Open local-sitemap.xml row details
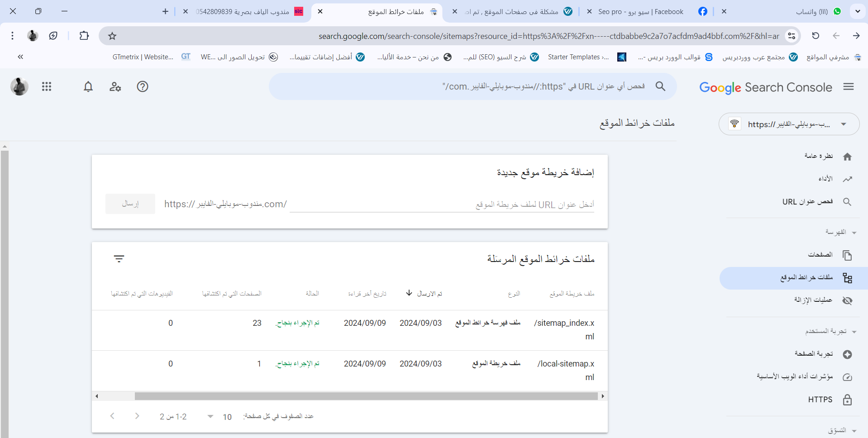 click(349, 371)
